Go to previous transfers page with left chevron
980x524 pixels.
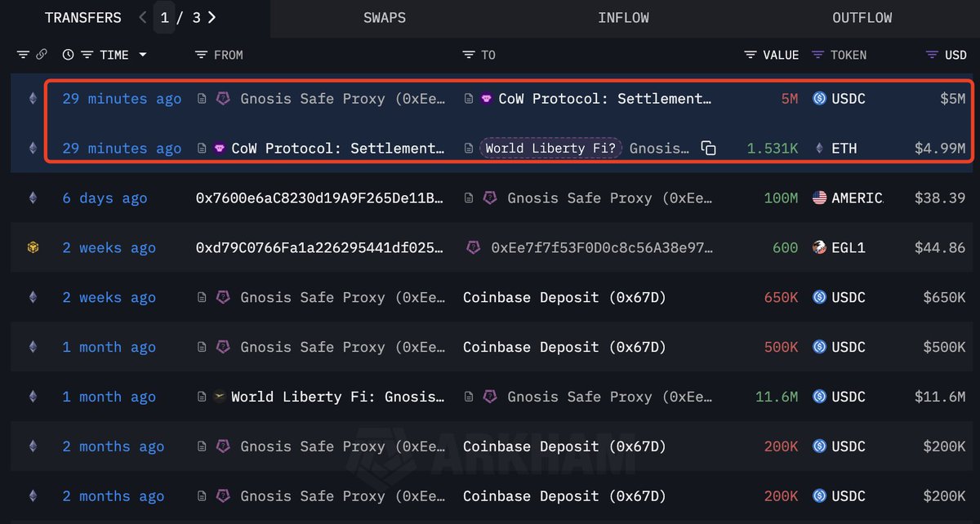coord(143,17)
